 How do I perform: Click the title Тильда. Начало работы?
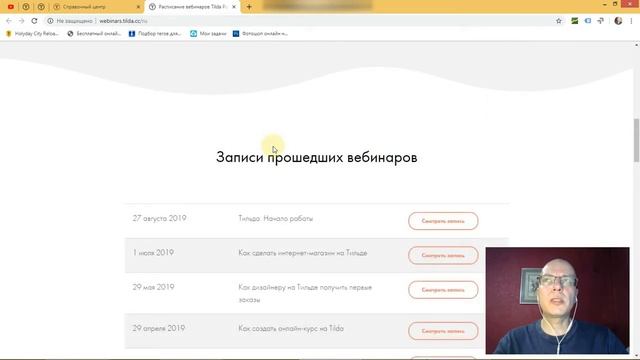click(276, 219)
